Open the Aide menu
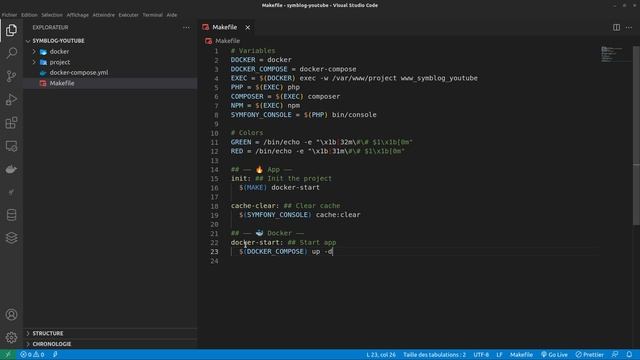The width and height of the screenshot is (640, 360). (x=172, y=15)
